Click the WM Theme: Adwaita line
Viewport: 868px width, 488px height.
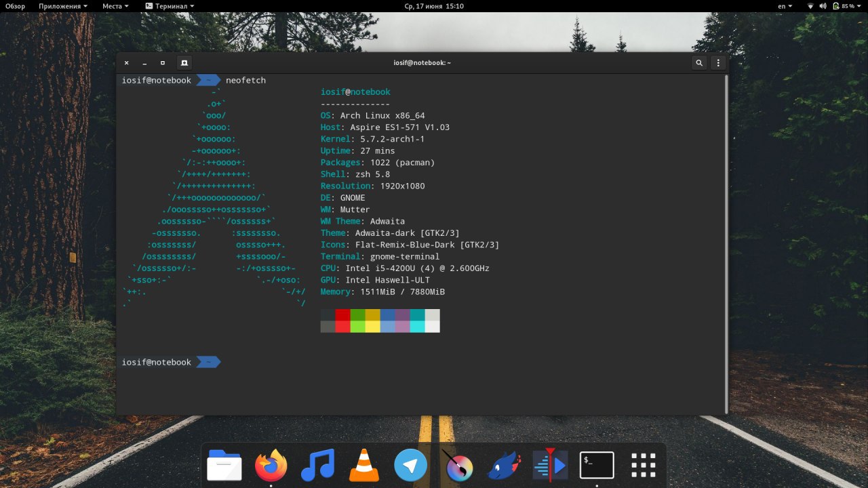pyautogui.click(x=363, y=222)
